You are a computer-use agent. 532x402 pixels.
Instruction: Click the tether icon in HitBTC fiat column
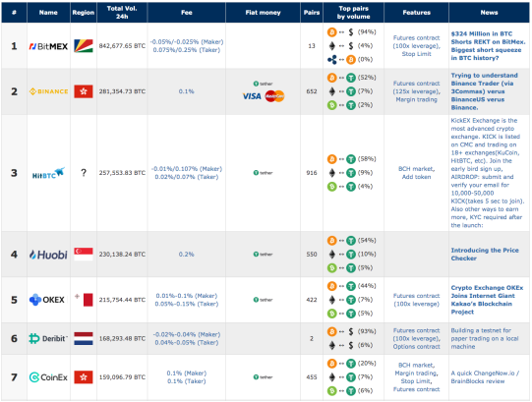click(263, 173)
